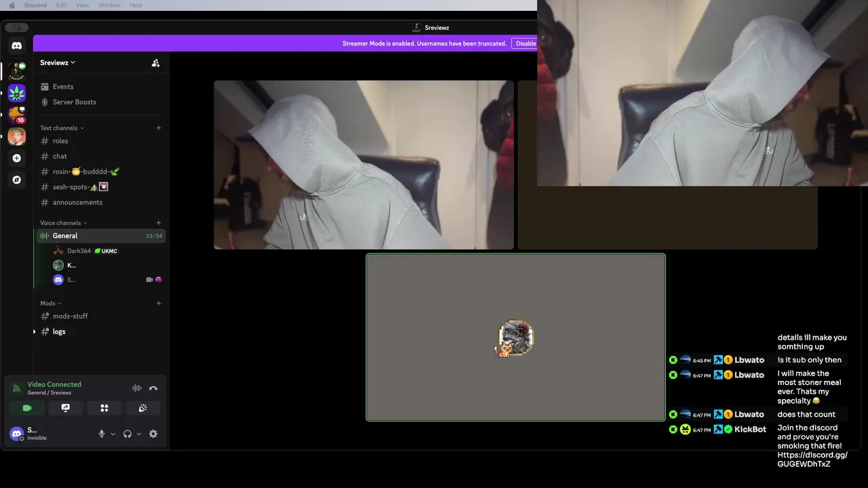Start an activity with shapes icon
The image size is (868, 488).
pyautogui.click(x=104, y=408)
